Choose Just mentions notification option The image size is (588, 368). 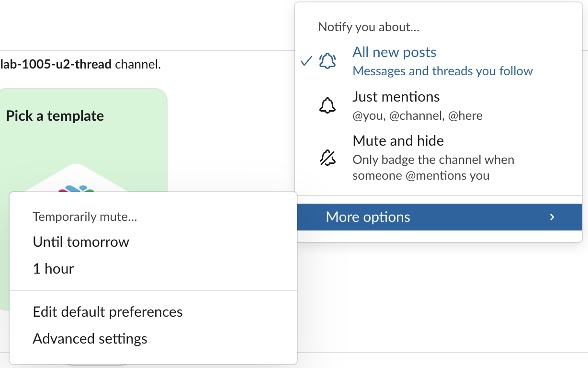pos(439,106)
